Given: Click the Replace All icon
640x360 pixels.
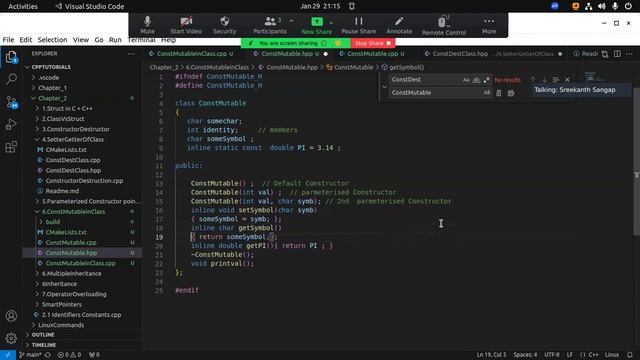Looking at the screenshot, I should [511, 93].
